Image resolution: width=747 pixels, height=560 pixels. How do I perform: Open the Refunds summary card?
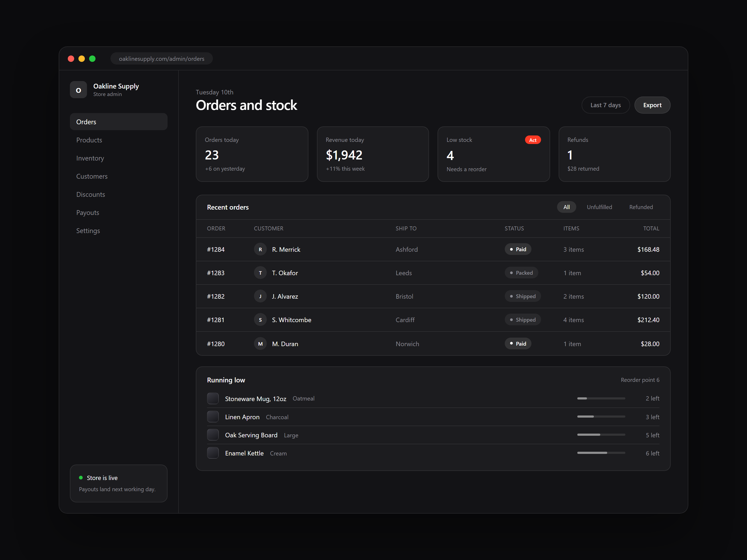pyautogui.click(x=614, y=154)
